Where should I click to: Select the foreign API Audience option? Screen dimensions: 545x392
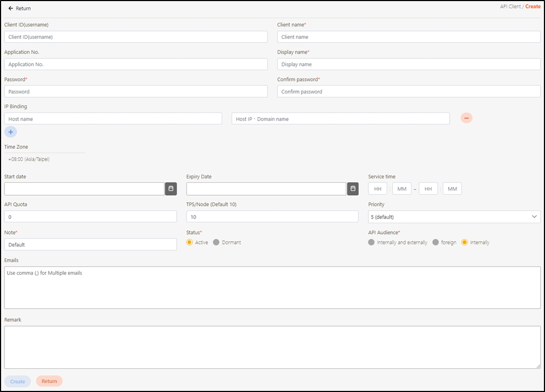click(x=436, y=242)
